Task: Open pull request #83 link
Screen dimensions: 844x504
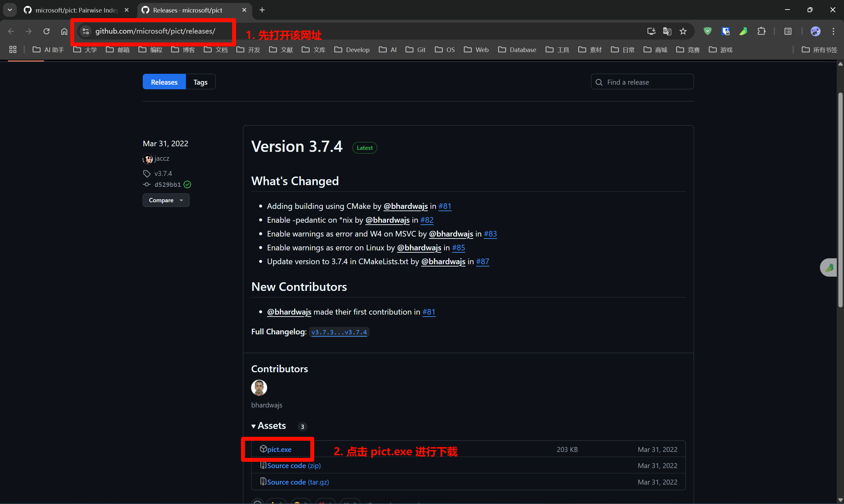Action: (490, 234)
